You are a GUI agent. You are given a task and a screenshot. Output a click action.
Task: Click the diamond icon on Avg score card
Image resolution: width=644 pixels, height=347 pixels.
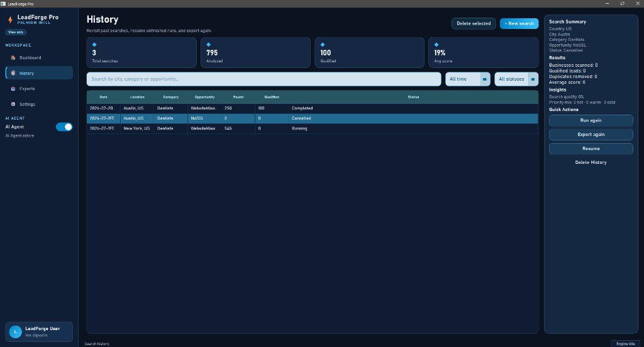[436, 45]
